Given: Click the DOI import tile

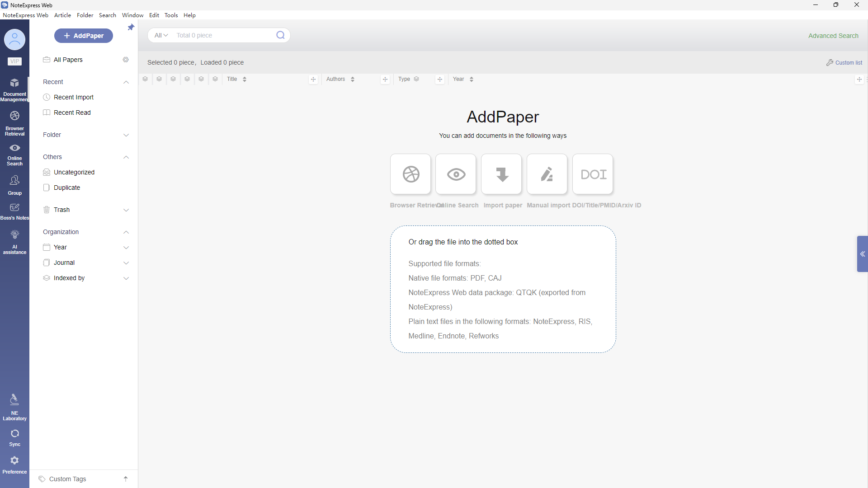Looking at the screenshot, I should [593, 174].
